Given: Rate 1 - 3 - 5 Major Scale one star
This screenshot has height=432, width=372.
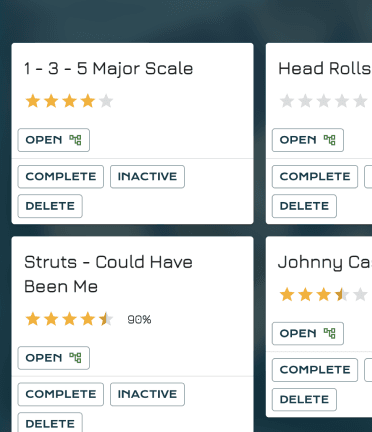Looking at the screenshot, I should pyautogui.click(x=33, y=101).
